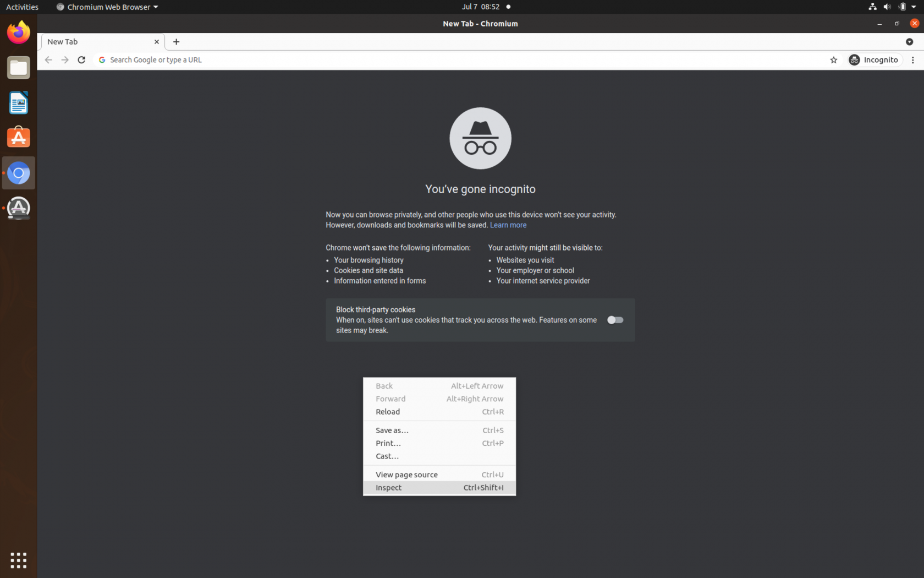Viewport: 924px width, 578px height.
Task: Restore the Chromium window size
Action: [x=897, y=24]
